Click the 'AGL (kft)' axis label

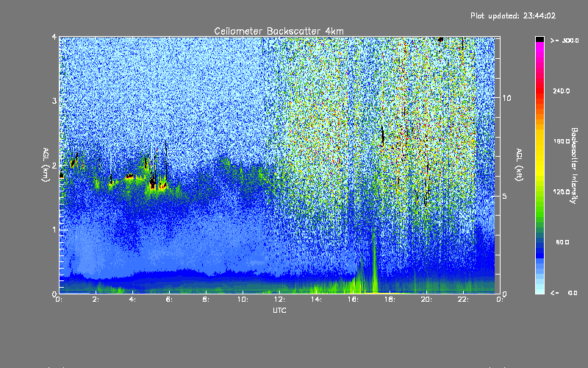520,165
